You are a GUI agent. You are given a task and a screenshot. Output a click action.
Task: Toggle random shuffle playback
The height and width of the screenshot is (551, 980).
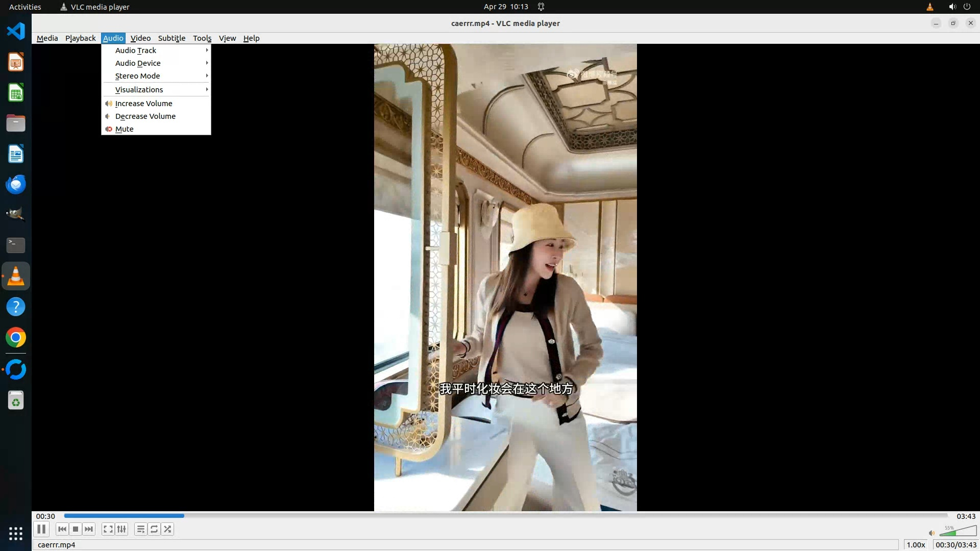pos(167,529)
